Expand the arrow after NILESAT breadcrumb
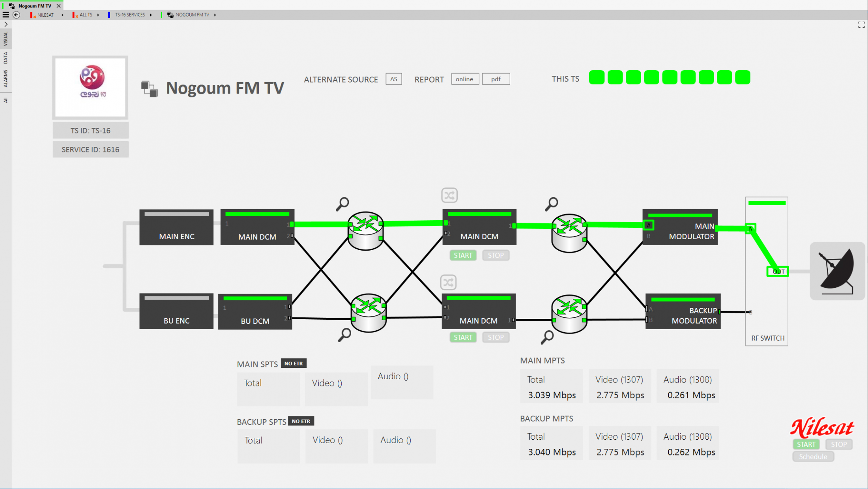This screenshot has width=868, height=489. tap(62, 15)
